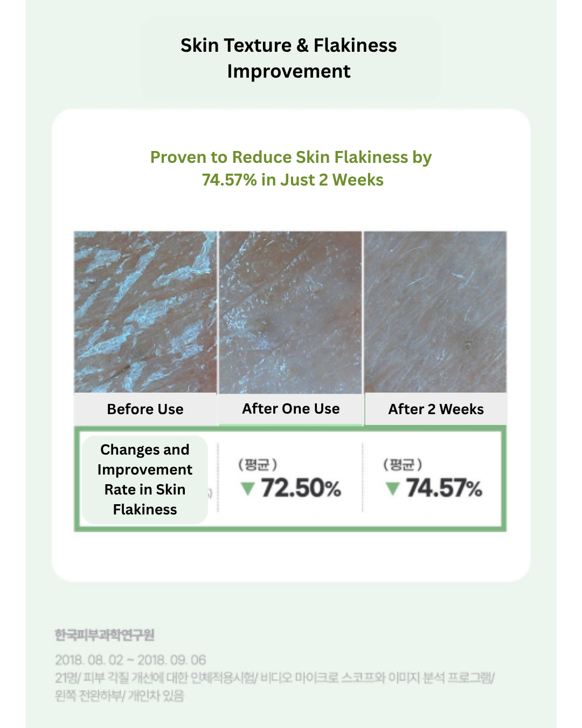Click the Korean study description footnote
Viewport: 582px width, 728px height.
[275, 686]
